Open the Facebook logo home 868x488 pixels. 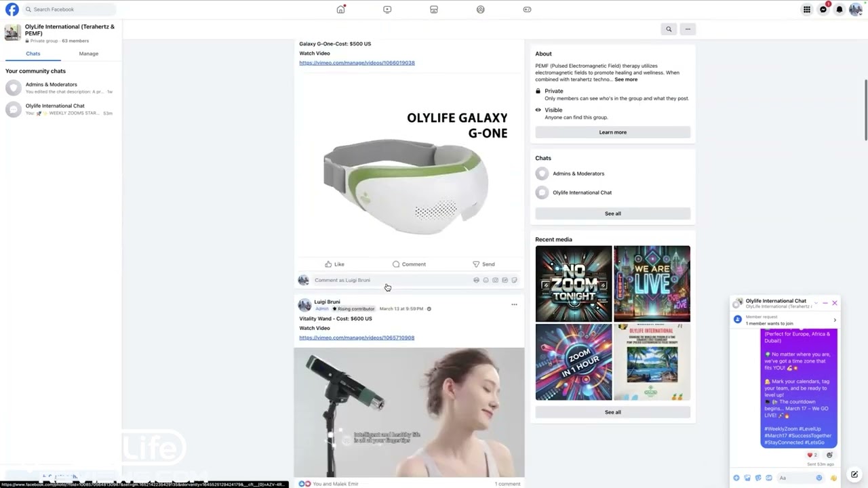pos(12,9)
